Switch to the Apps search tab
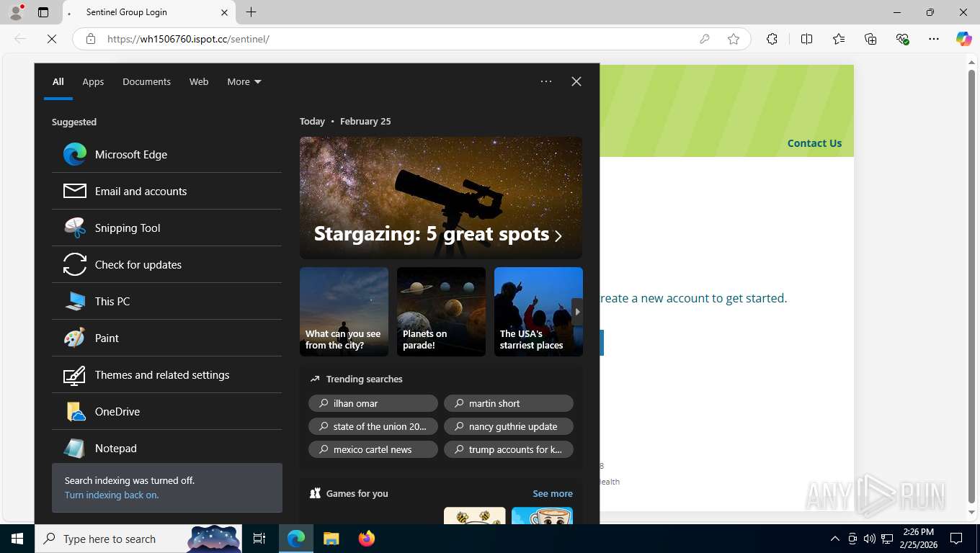This screenshot has height=553, width=980. point(93,81)
